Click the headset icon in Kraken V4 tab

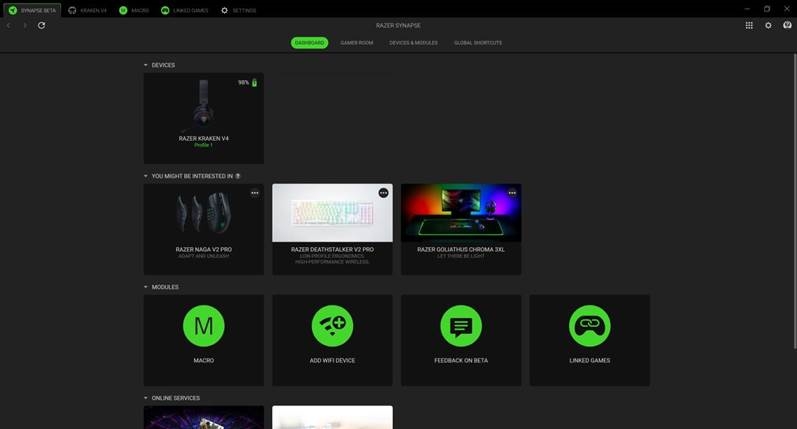click(72, 10)
